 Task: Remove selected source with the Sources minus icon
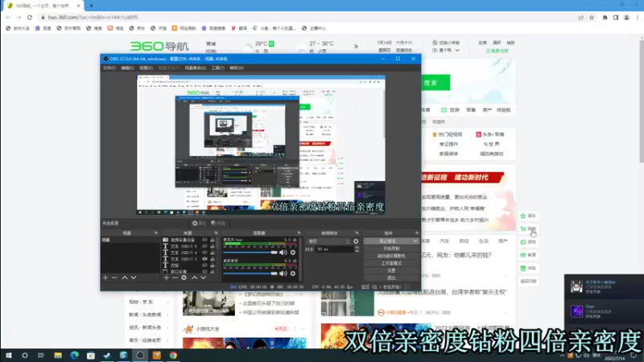coord(175,278)
